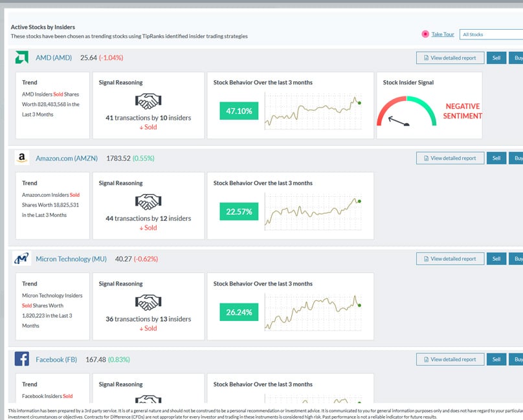
Task: Click Sell button for Micron Technology
Action: [x=496, y=259]
